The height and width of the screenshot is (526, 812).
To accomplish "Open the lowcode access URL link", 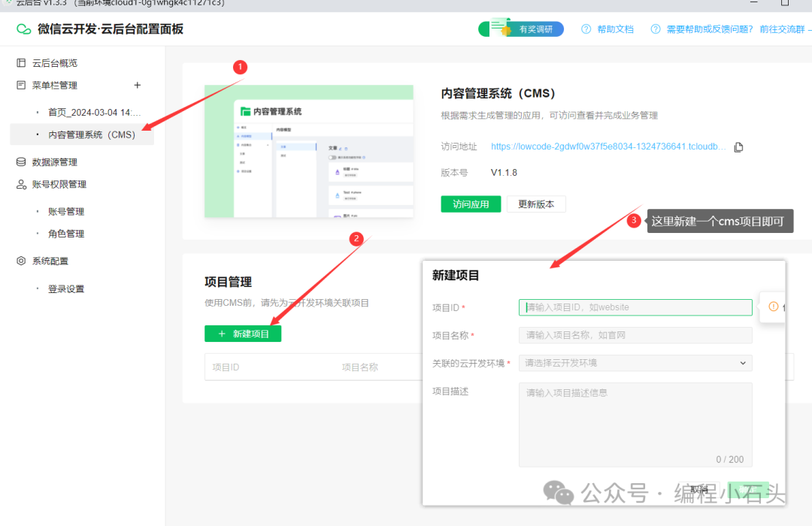I will tap(608, 147).
